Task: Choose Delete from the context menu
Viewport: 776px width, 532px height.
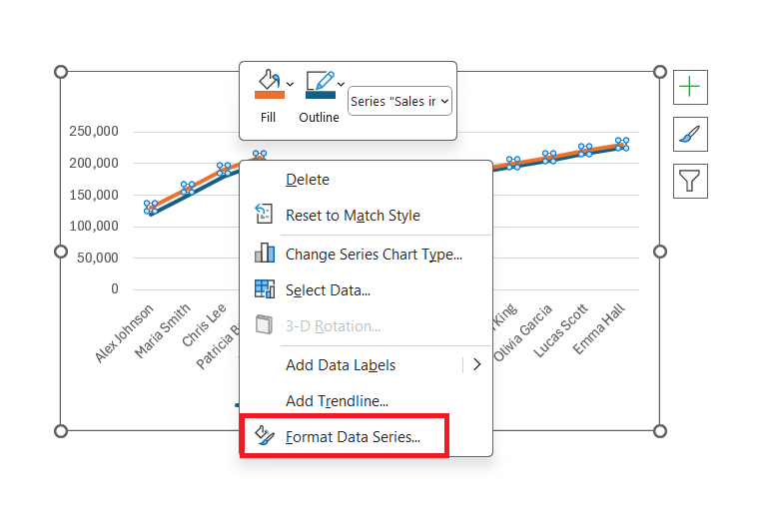Action: 308,179
